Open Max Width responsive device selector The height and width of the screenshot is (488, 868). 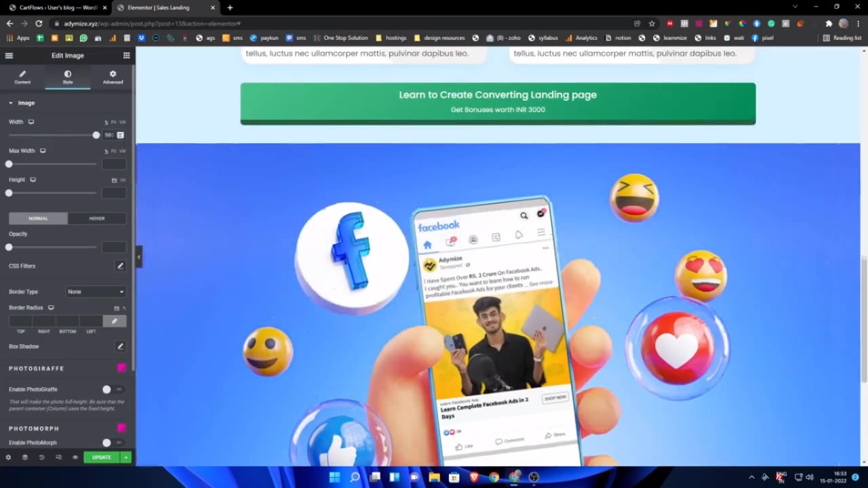coord(43,150)
